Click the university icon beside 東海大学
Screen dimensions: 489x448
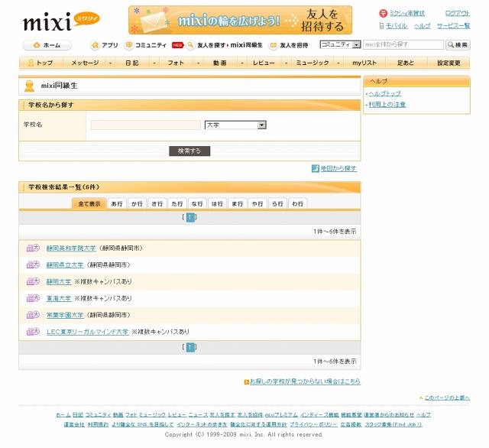(x=33, y=298)
